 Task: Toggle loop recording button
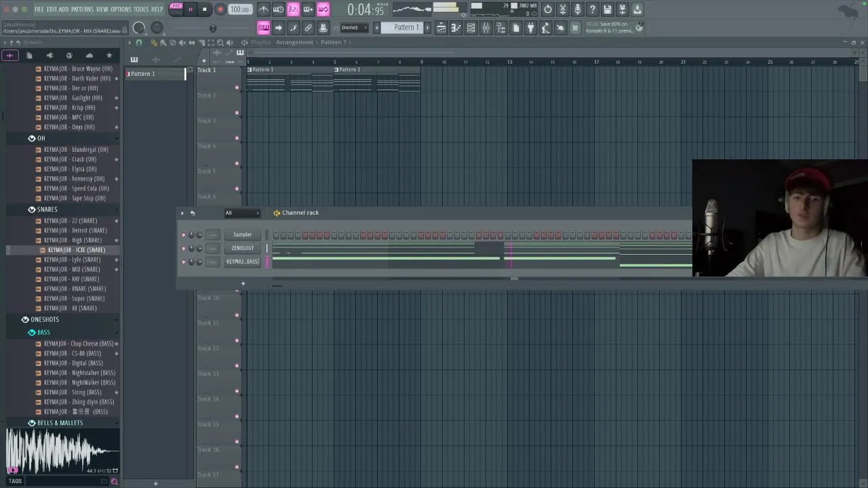pyautogui.click(x=323, y=9)
